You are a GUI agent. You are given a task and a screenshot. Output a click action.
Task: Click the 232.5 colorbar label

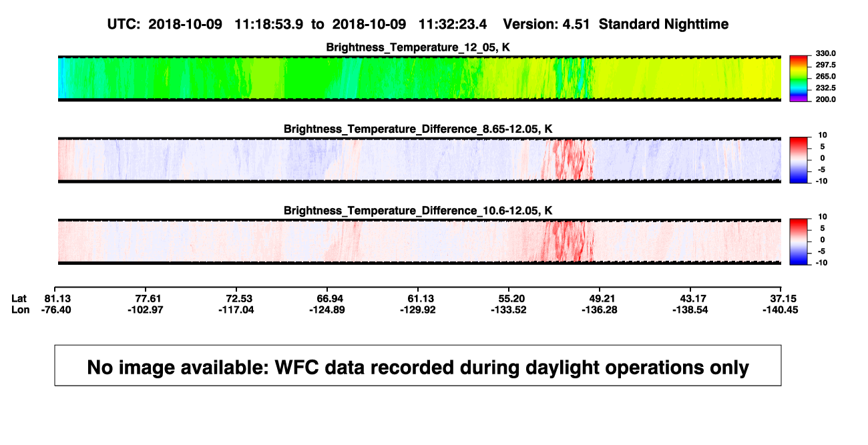[825, 87]
